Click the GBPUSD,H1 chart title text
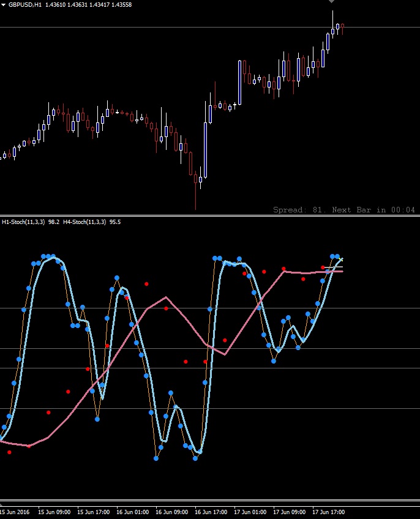This screenshot has height=519, width=420. coord(25,5)
